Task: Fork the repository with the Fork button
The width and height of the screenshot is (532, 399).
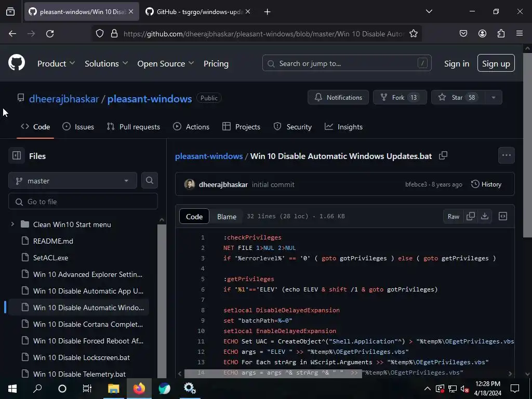Action: coord(400,97)
